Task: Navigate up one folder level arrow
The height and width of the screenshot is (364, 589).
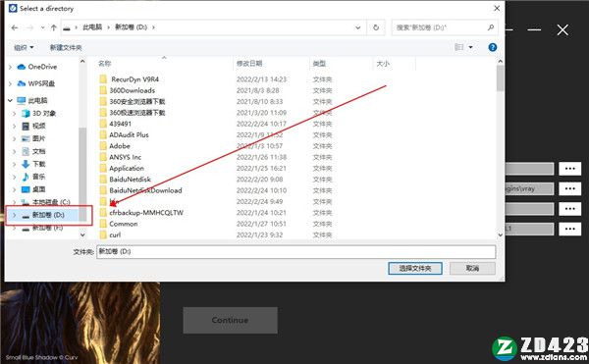Action: tap(53, 27)
